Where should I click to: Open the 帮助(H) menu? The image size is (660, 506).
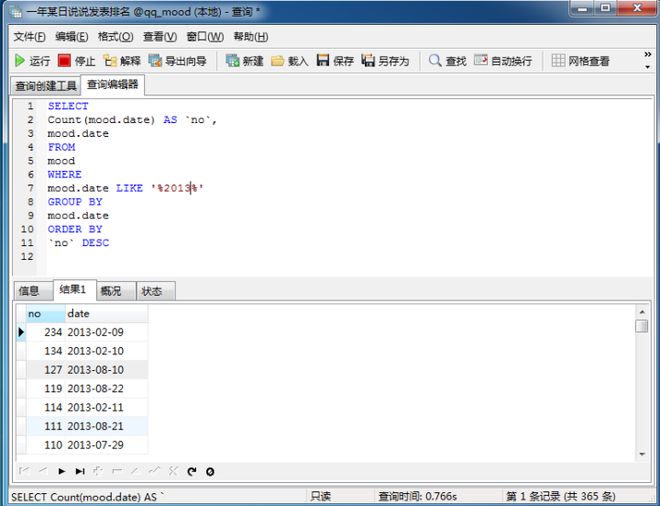click(251, 37)
